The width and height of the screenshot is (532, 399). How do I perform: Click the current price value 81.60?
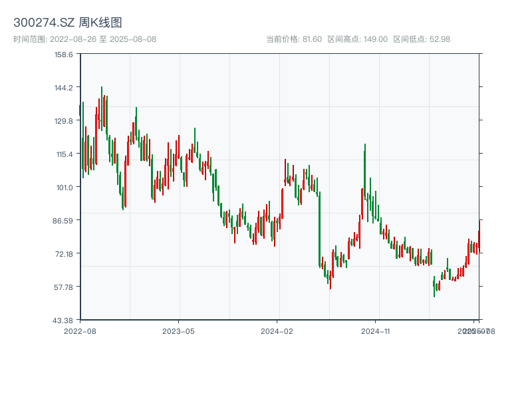click(x=312, y=39)
